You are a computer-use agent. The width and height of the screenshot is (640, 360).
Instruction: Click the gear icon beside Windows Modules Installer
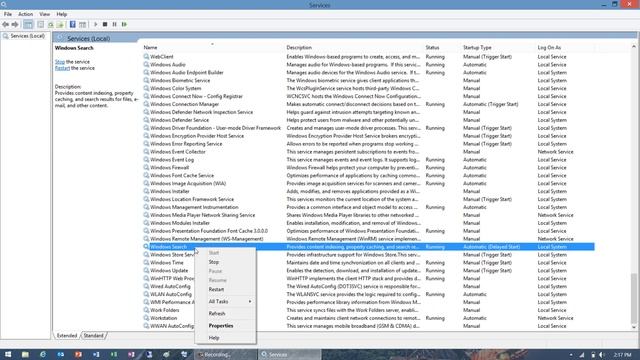(146, 223)
